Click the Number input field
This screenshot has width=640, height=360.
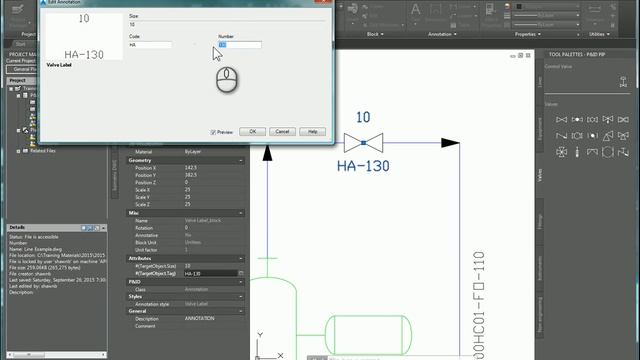click(240, 45)
